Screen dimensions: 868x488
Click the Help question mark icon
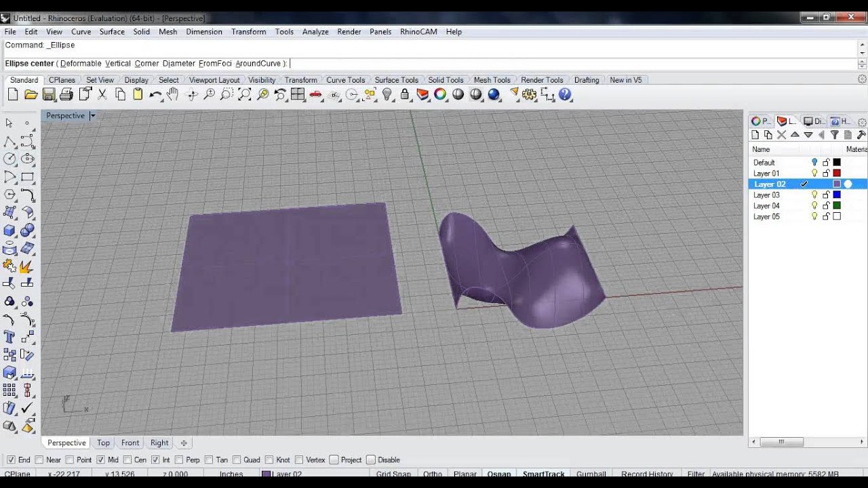[565, 95]
